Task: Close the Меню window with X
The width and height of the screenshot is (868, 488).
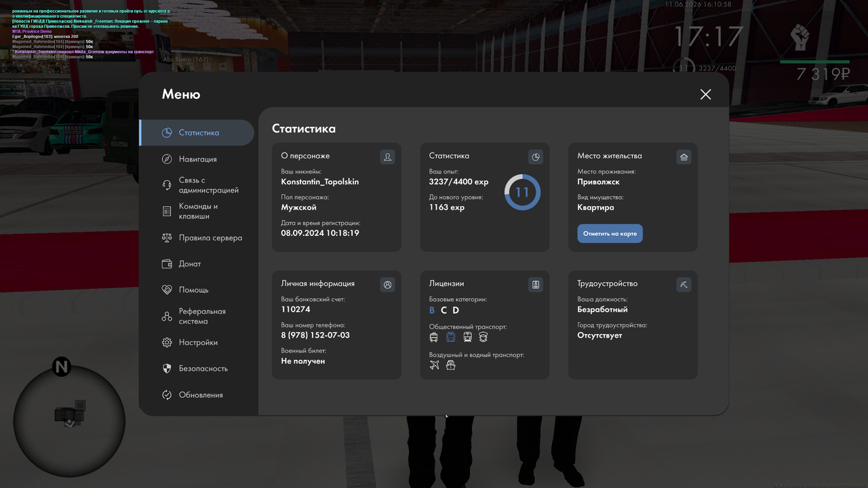Action: coord(706,94)
